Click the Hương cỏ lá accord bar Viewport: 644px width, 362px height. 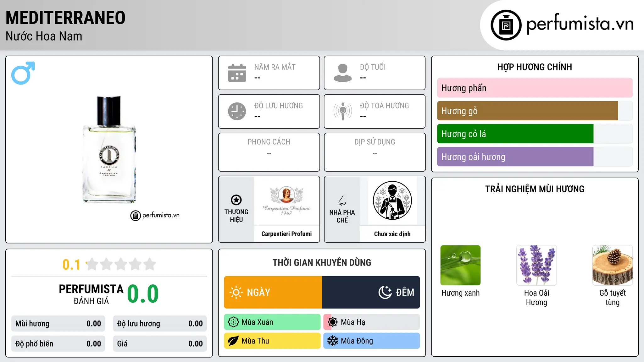pyautogui.click(x=535, y=134)
